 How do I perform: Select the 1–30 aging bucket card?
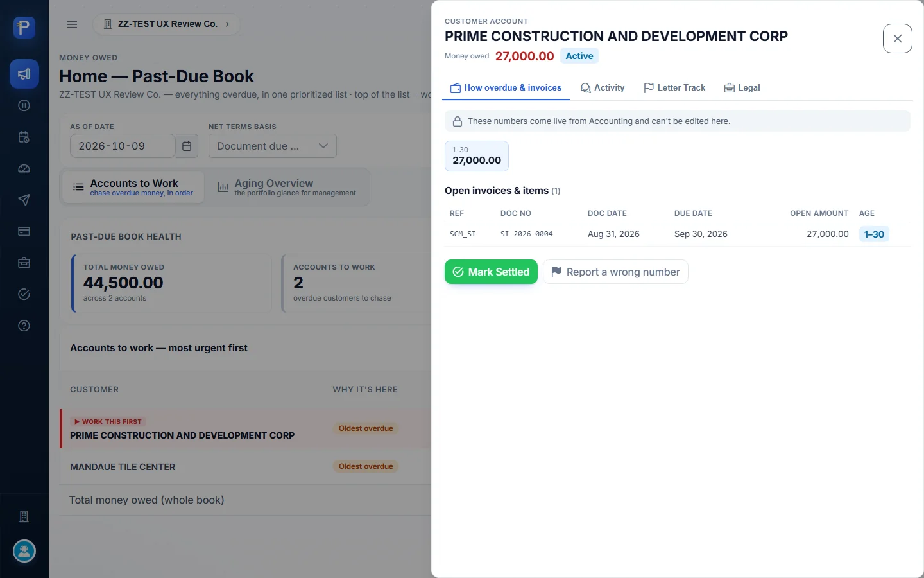point(477,156)
